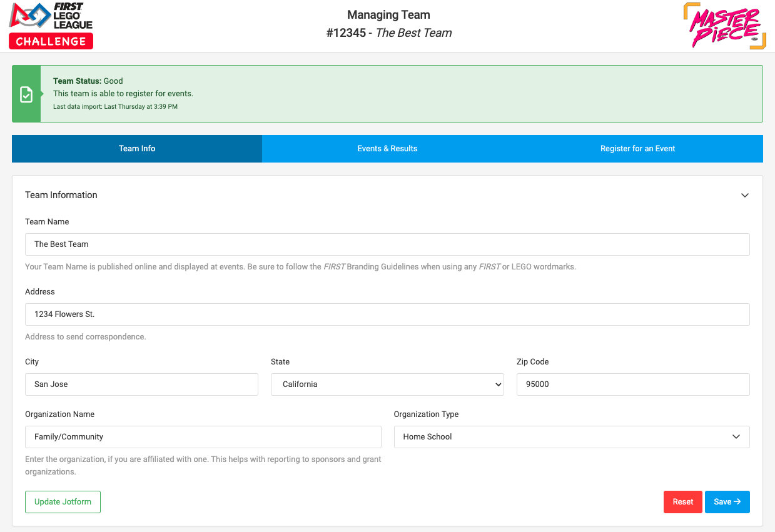This screenshot has width=775, height=532.
Task: Edit the Organization Name field
Action: point(203,437)
